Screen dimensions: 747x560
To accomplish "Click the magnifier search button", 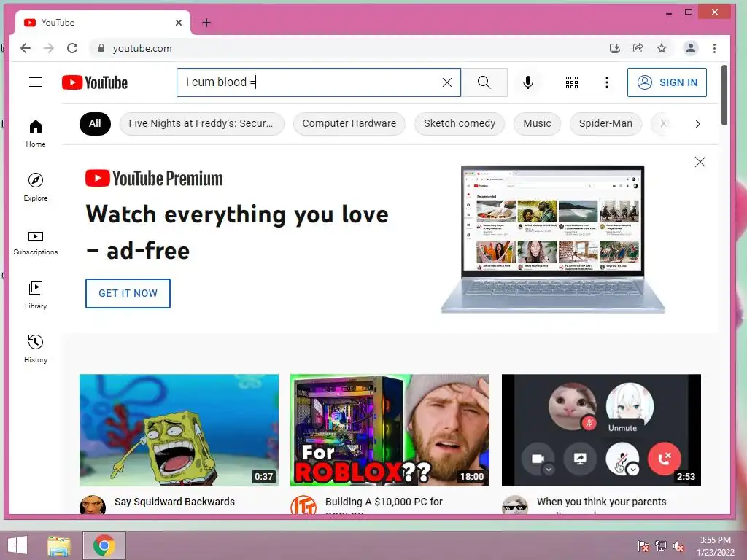I will point(484,82).
